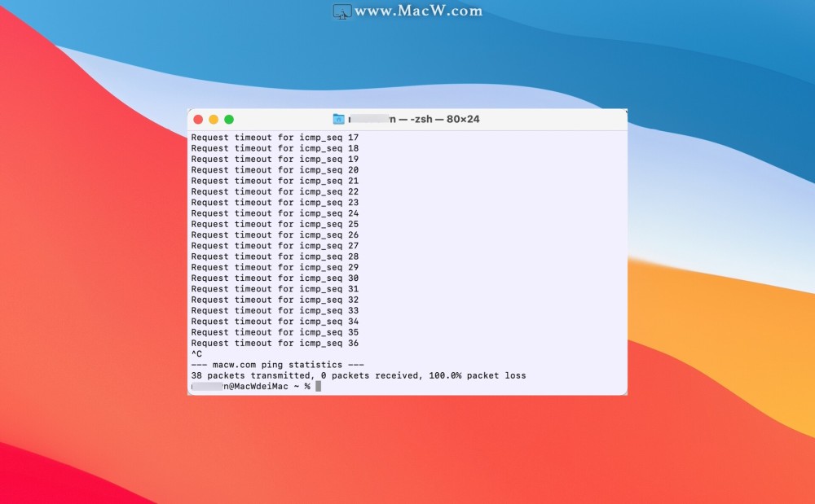Image resolution: width=815 pixels, height=504 pixels.
Task: Click the line 'Request timeout for icmp_seq 29'
Action: [275, 267]
